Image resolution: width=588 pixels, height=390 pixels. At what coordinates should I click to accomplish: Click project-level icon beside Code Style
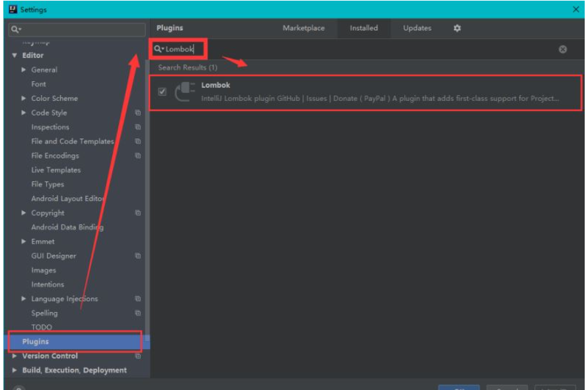click(x=137, y=113)
